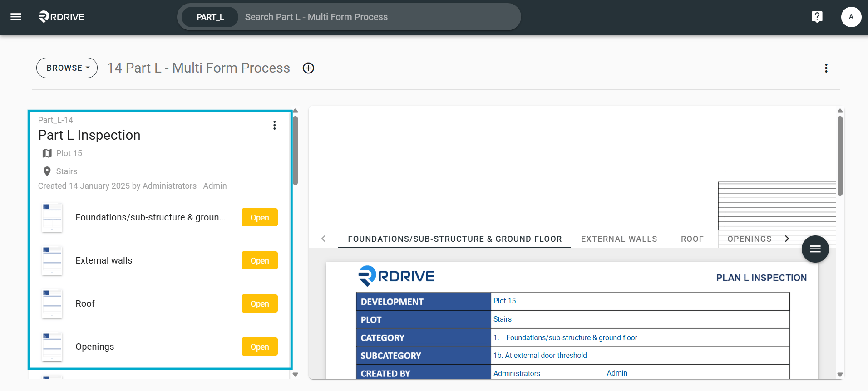Screen dimensions: 868x391
Task: Click the Plot 15 map icon
Action: [47, 153]
